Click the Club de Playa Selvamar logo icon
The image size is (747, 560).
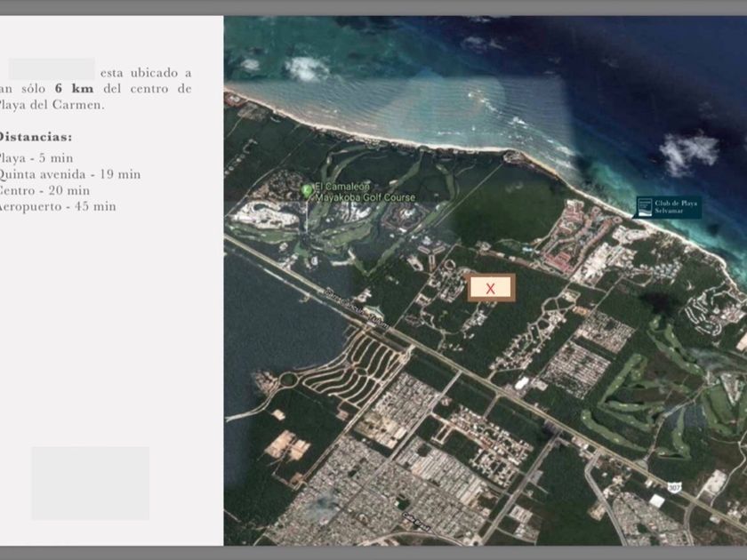[645, 207]
